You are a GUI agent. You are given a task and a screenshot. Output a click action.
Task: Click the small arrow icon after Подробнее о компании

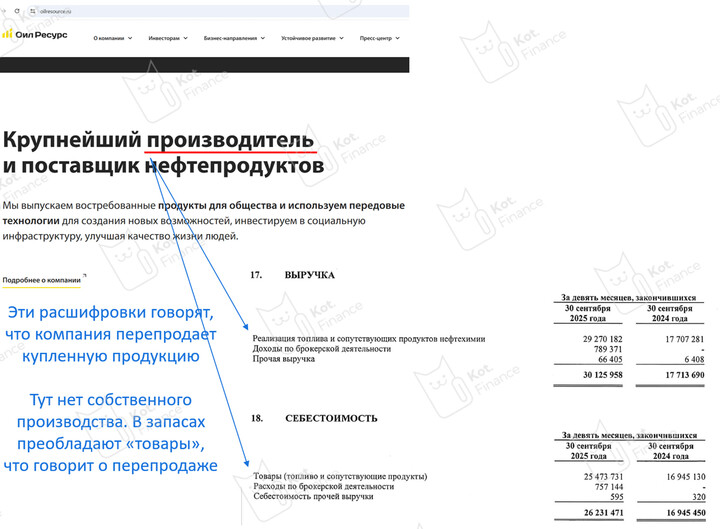point(85,277)
